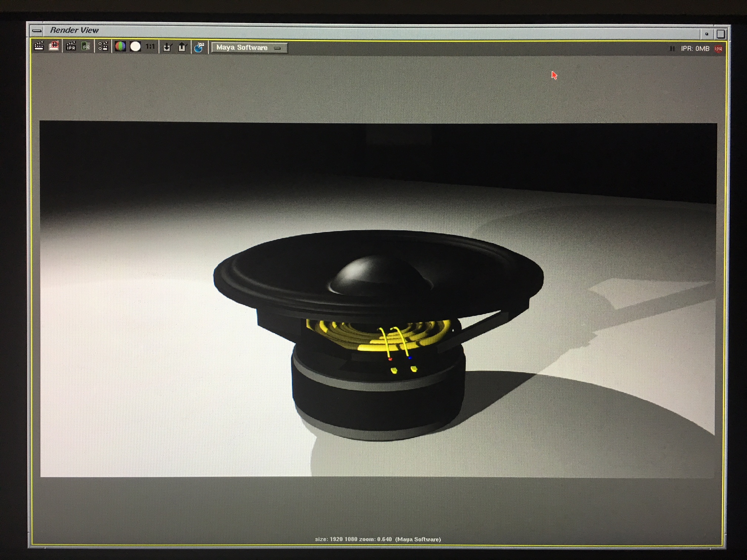The width and height of the screenshot is (747, 560).
Task: Display RGB channels with the colored sphere icon
Action: (120, 46)
